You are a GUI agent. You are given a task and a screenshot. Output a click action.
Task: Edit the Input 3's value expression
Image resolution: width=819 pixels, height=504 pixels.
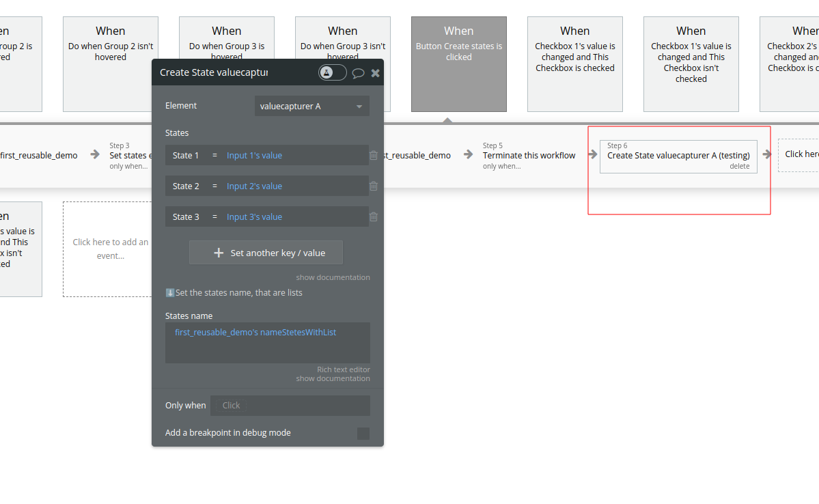click(x=254, y=216)
